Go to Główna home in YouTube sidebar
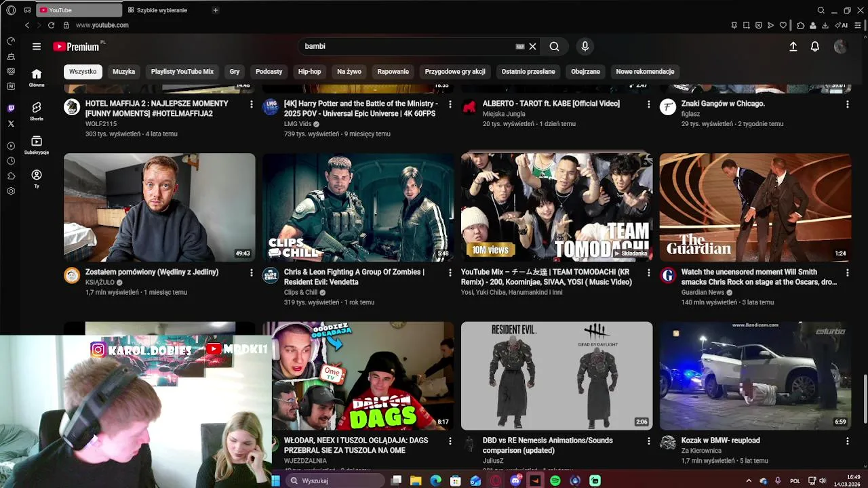The height and width of the screenshot is (488, 868). 37,78
